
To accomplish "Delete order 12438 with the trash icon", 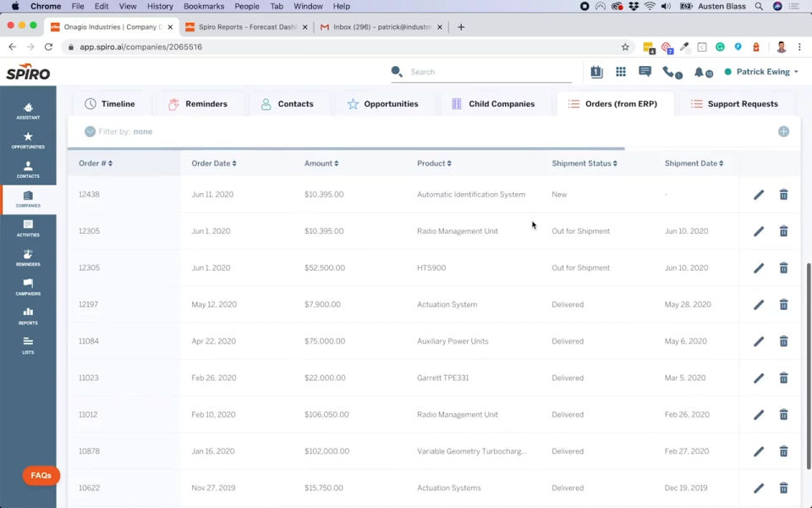I will coord(783,195).
